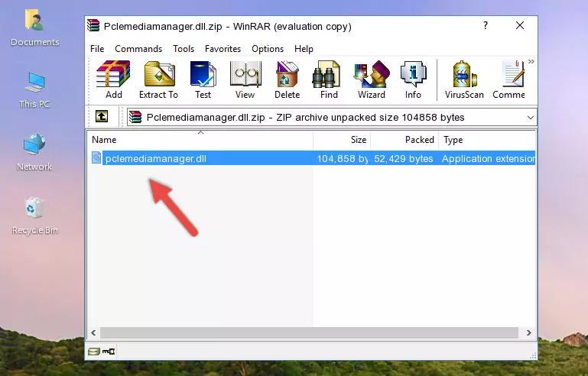Screen dimensions: 588x376
Task: Select the Recycle Bin desktop icon
Action: click(34, 216)
